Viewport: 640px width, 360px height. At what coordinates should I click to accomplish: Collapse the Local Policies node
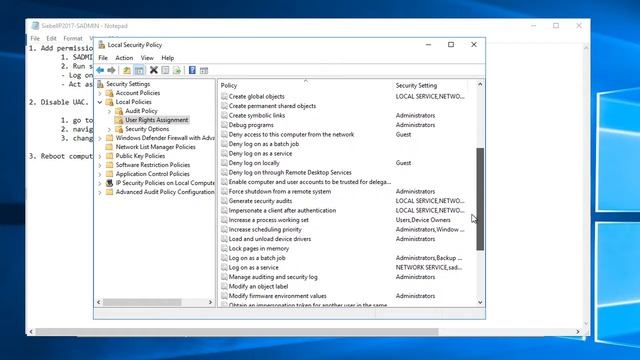tap(100, 102)
